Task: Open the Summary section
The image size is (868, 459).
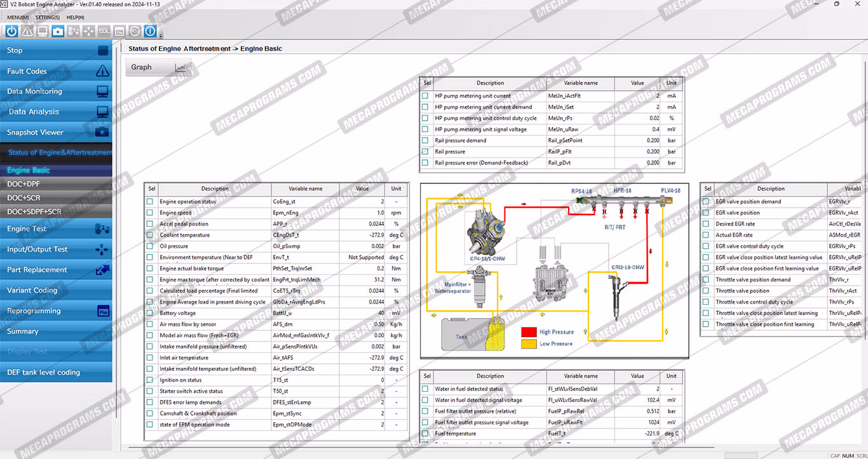Action: tap(56, 331)
